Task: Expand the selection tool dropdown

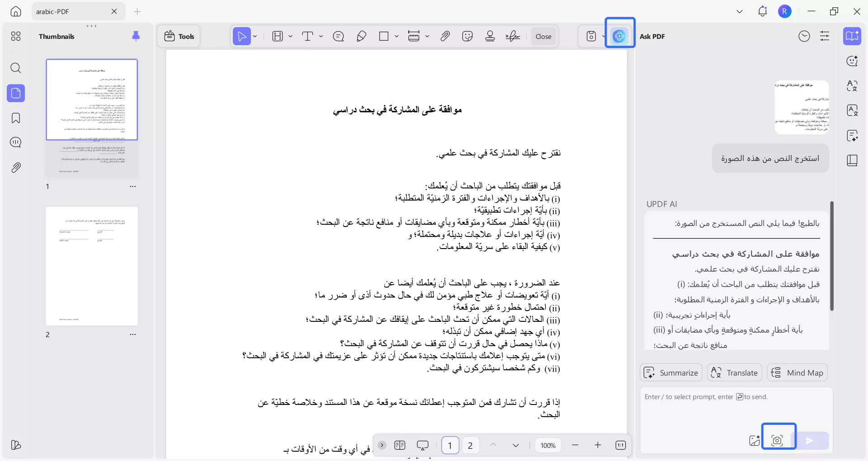Action: click(255, 36)
